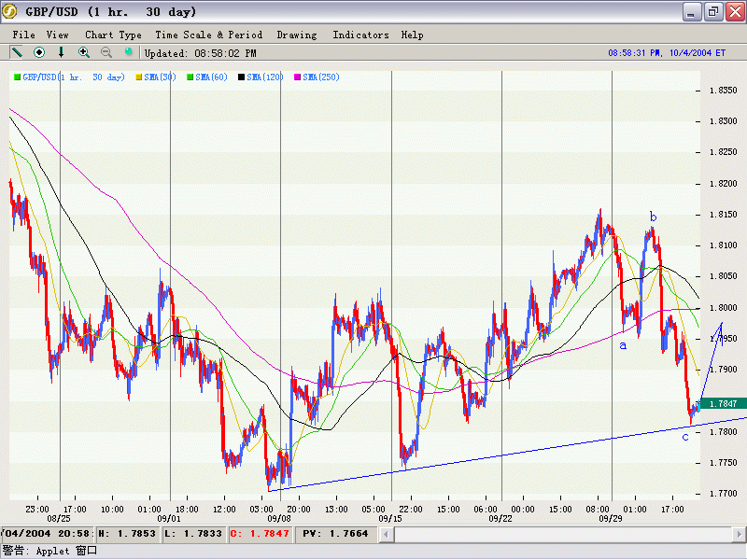Click the blue support trendline on chart

[x=467, y=462]
